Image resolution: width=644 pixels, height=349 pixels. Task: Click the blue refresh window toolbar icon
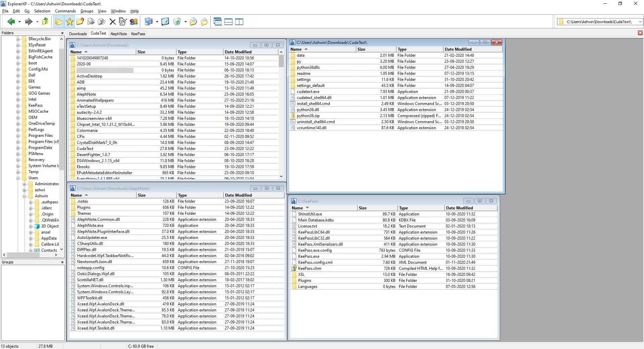[165, 22]
